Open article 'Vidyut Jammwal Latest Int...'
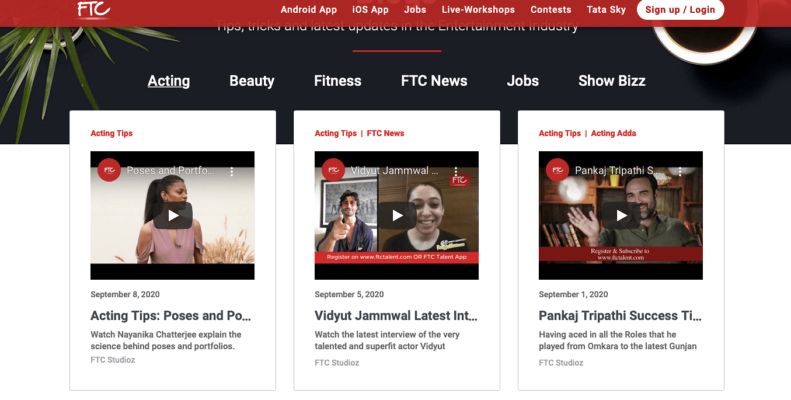The height and width of the screenshot is (400, 791). coord(396,316)
